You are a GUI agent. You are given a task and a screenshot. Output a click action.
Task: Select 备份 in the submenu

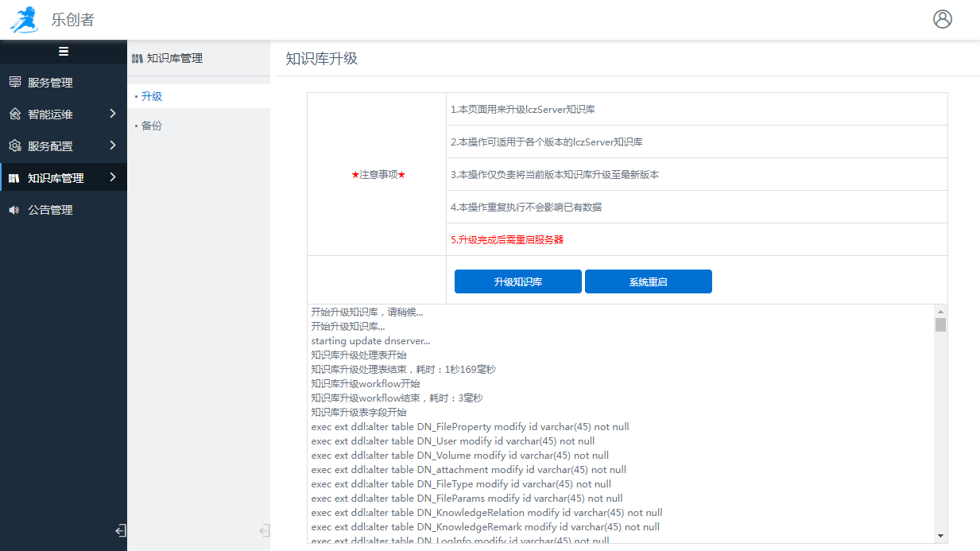click(151, 126)
